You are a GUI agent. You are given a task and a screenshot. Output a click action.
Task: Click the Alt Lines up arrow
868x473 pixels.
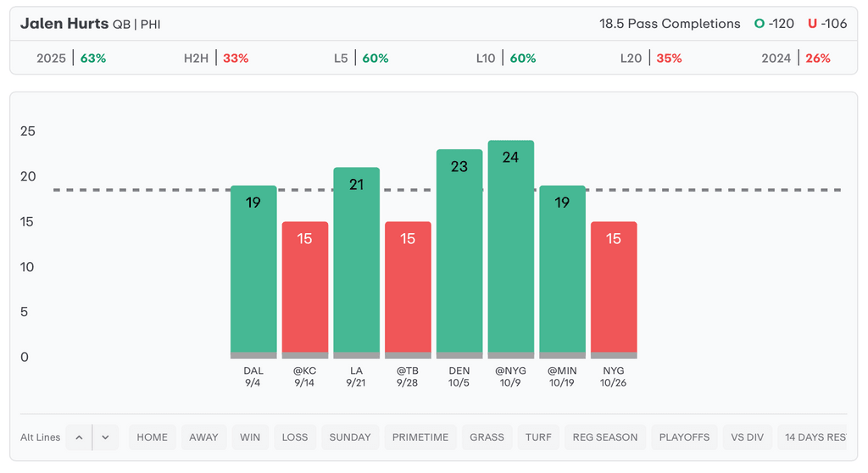79,437
